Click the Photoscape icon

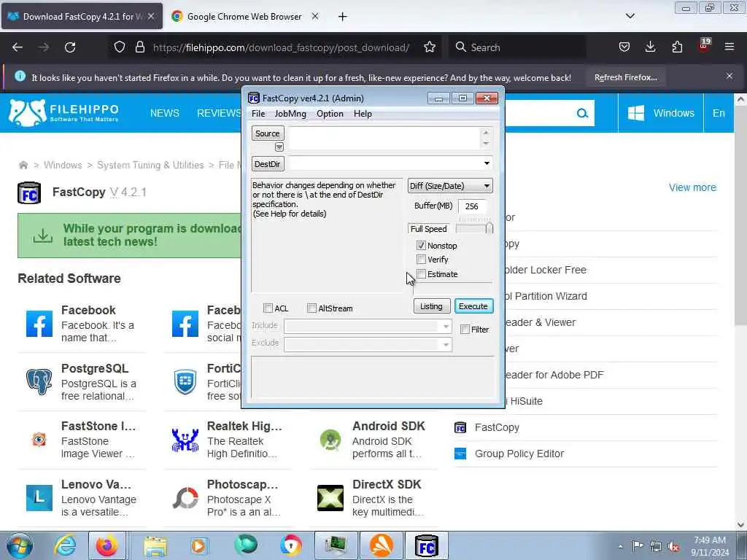[x=185, y=498]
